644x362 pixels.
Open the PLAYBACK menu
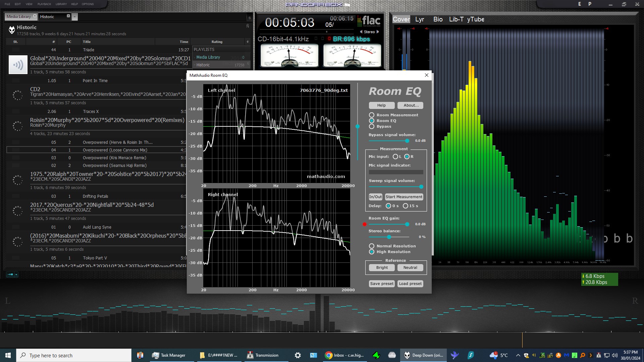(x=44, y=4)
